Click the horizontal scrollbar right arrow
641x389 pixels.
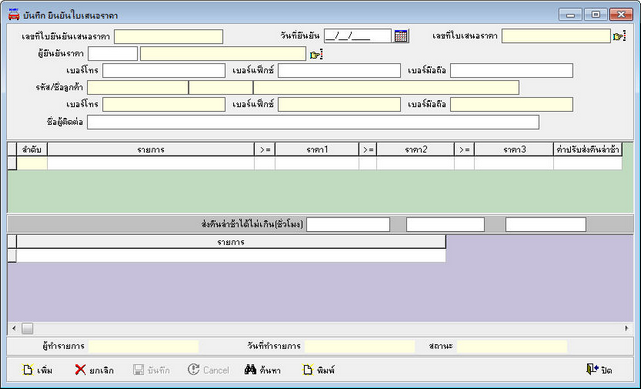(627, 328)
